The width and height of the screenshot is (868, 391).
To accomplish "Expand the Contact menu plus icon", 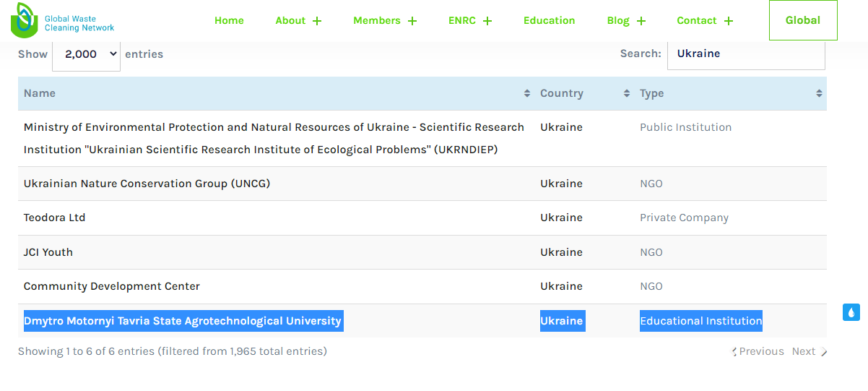I will coord(729,21).
